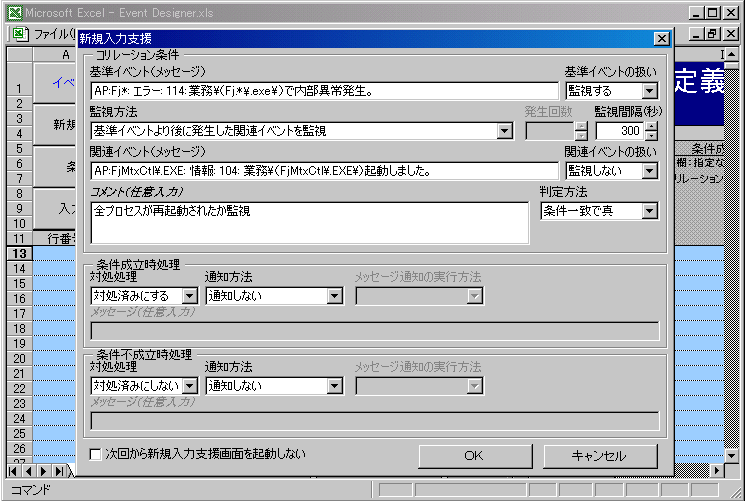The width and height of the screenshot is (745, 501).
Task: Select column A header in Excel
Action: click(x=55, y=55)
